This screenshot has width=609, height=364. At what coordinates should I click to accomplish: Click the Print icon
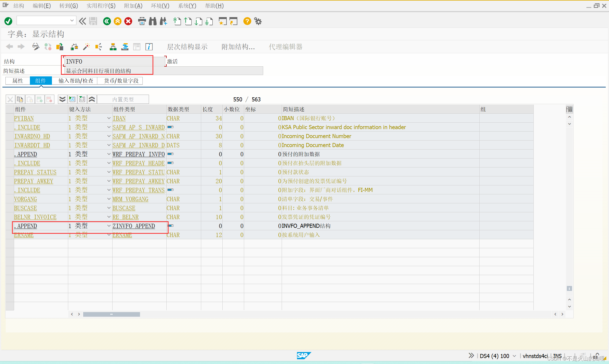pyautogui.click(x=142, y=21)
